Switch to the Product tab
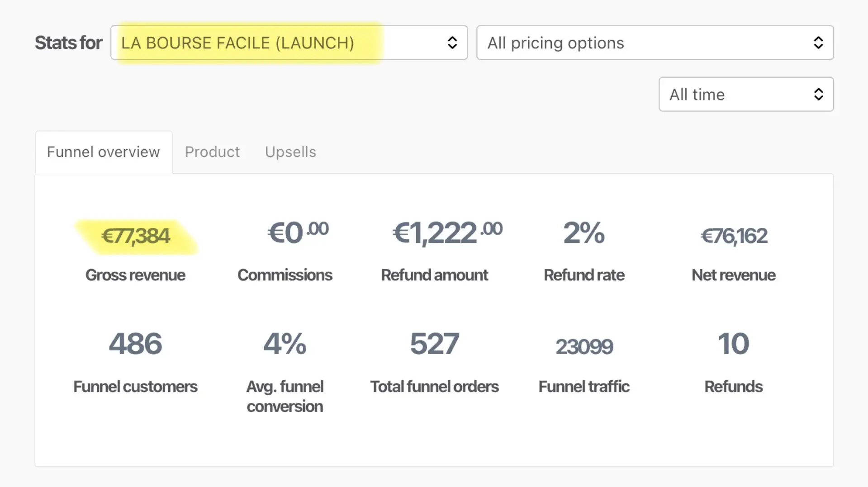 pyautogui.click(x=212, y=152)
